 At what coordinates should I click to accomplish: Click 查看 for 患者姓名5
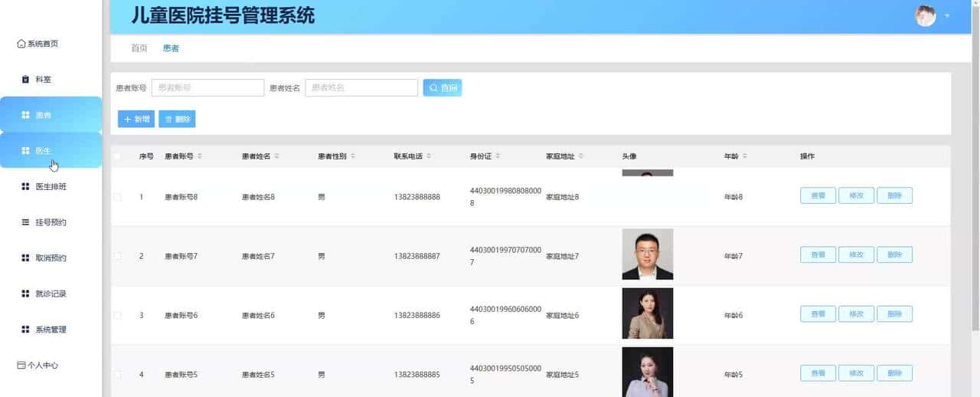tap(818, 373)
